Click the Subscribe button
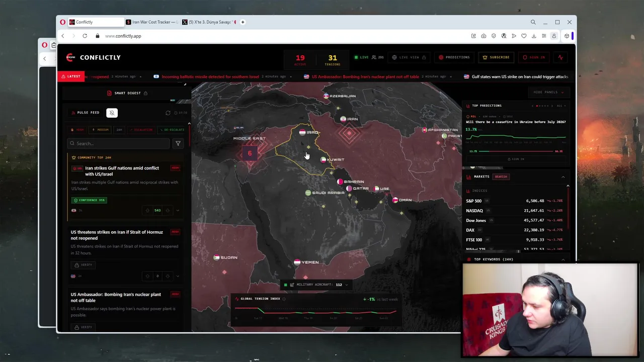 pyautogui.click(x=496, y=57)
